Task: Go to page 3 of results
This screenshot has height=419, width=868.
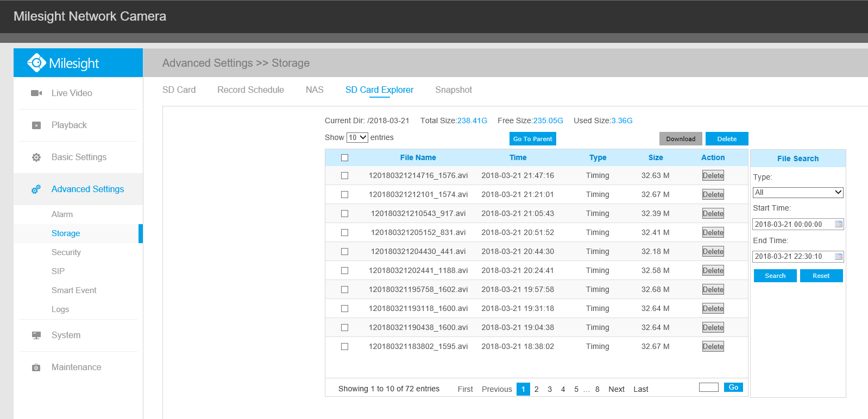Action: 550,389
